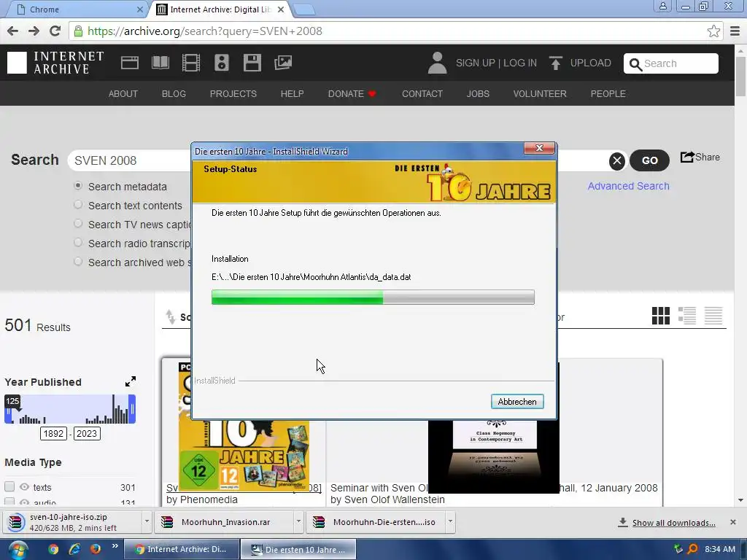Image resolution: width=747 pixels, height=560 pixels.
Task: Launch Internet Explorer from quick launch
Action: click(74, 549)
